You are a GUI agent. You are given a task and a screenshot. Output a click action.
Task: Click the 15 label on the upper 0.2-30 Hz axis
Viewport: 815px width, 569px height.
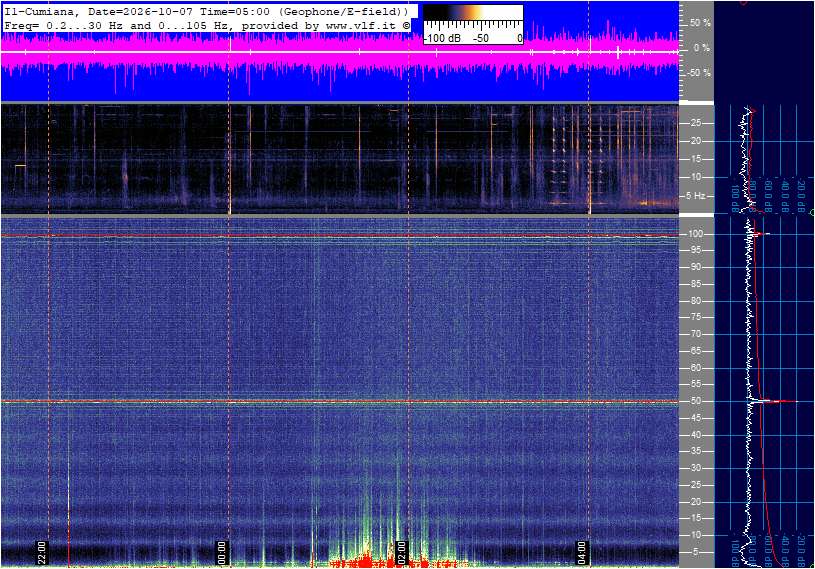click(695, 159)
